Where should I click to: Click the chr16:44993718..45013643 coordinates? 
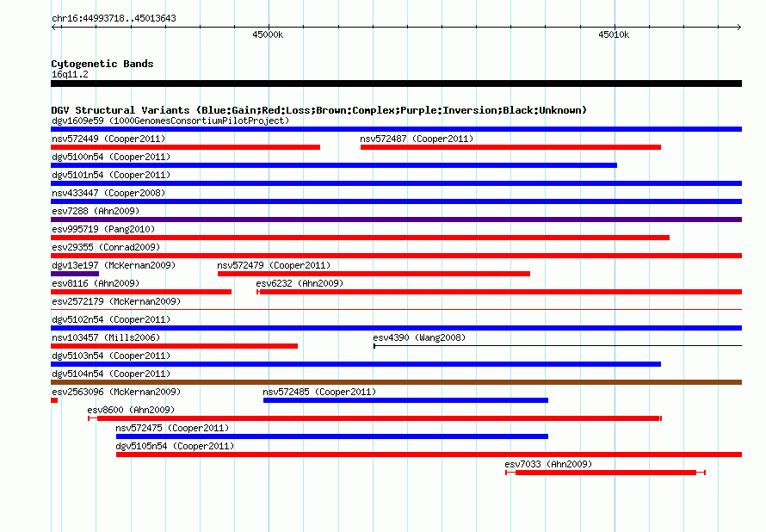click(x=114, y=18)
